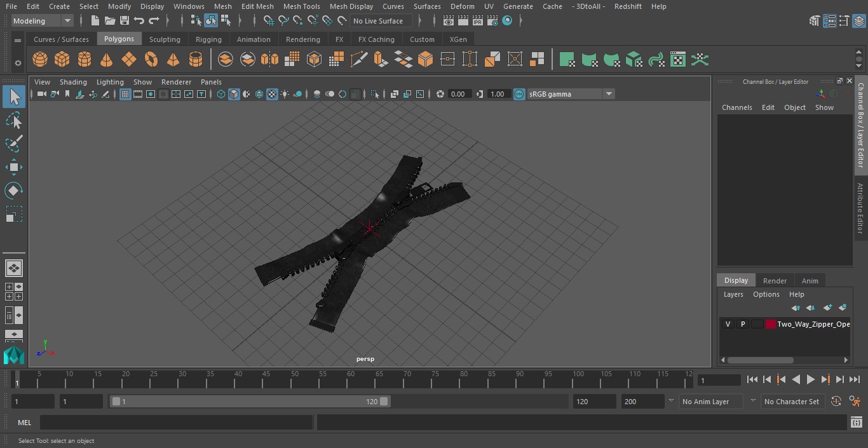Toggle smooth shade all in viewport
This screenshot has width=868, height=448.
(x=234, y=94)
